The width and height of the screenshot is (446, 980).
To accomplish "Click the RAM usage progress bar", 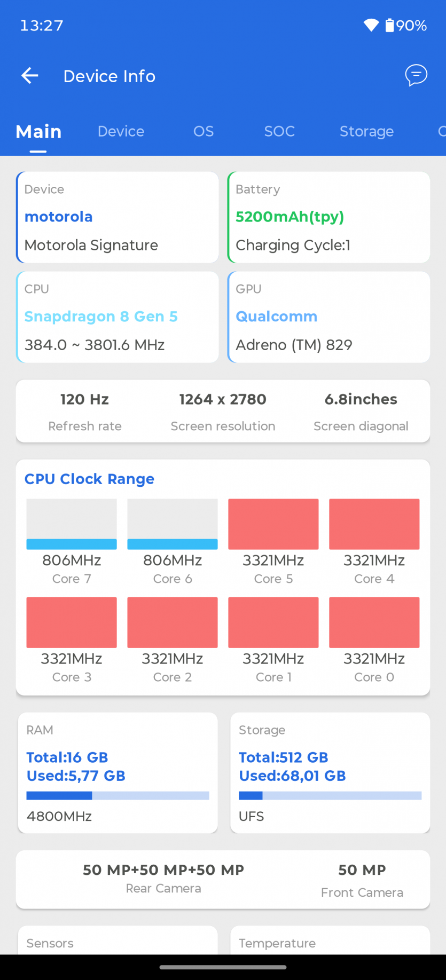I will [118, 795].
